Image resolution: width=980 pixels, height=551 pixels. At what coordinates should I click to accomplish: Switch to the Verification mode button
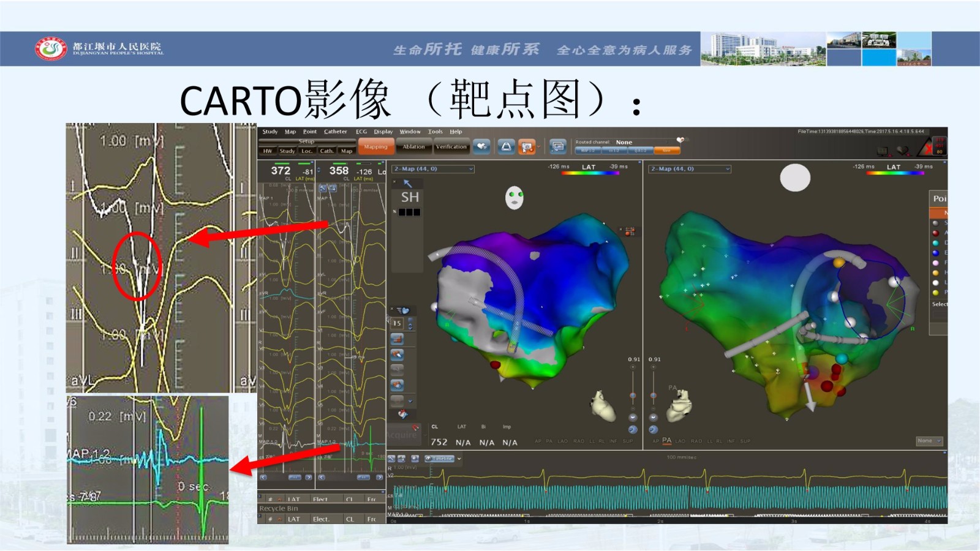pos(451,147)
